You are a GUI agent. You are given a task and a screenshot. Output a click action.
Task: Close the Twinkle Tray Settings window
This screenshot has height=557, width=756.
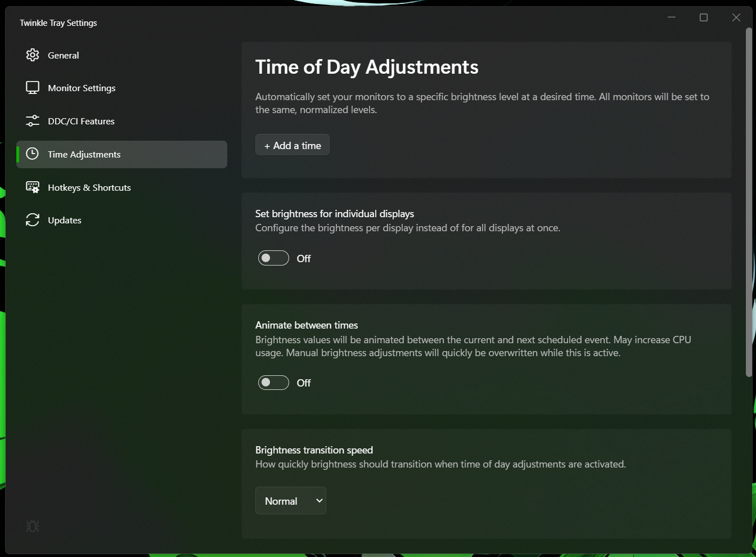tap(736, 17)
